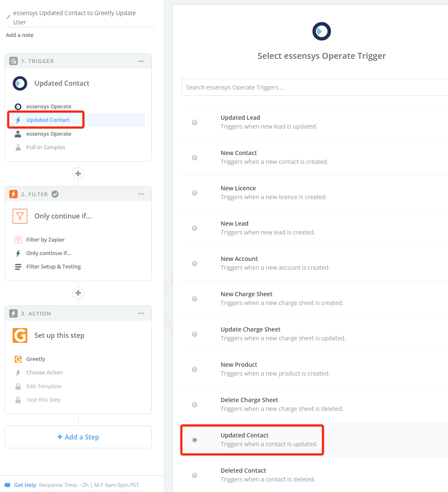Viewport: 448px width, 492px height.
Task: Click 'Triggers when a new licence is created' text
Action: coord(274,197)
